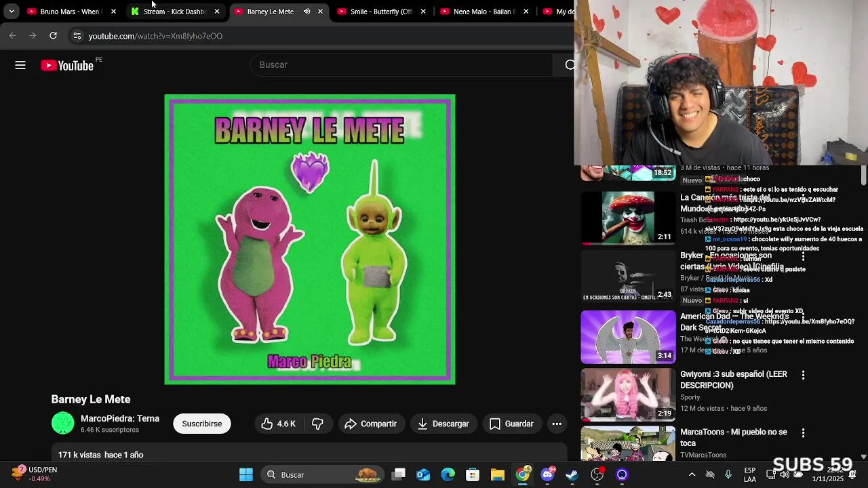Image resolution: width=868 pixels, height=488 pixels.
Task: Save the video with Guardar button
Action: click(x=512, y=424)
